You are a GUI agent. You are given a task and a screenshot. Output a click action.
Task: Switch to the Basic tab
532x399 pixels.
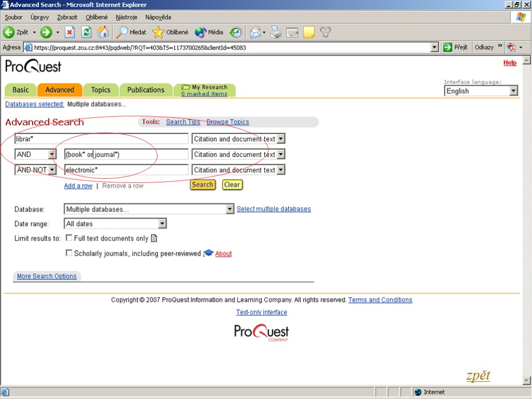(20, 90)
